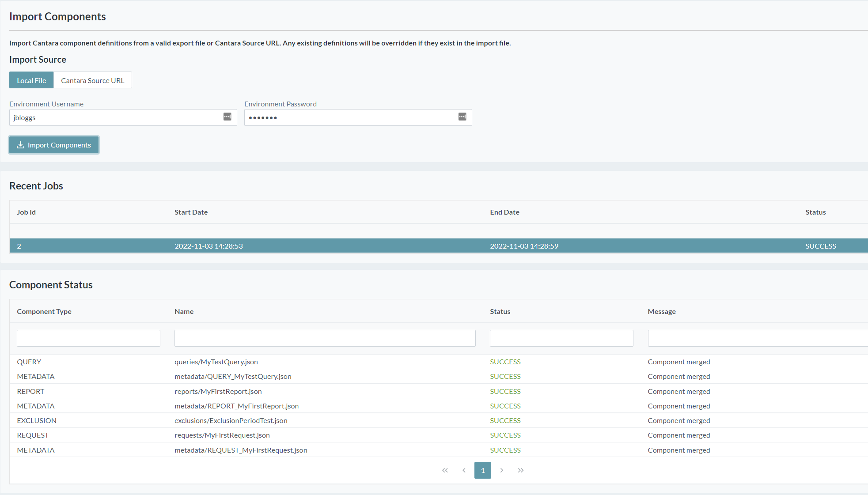Click the Name column filter box

[325, 338]
